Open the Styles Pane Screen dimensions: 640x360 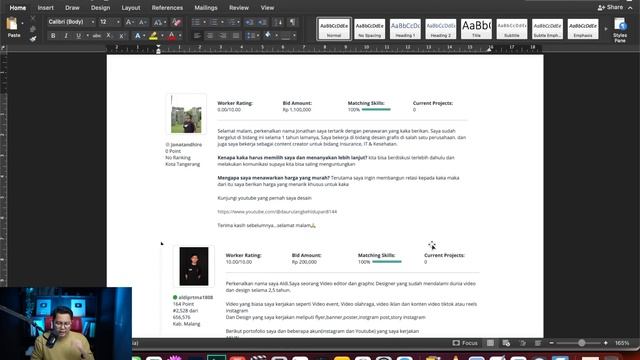(x=620, y=31)
